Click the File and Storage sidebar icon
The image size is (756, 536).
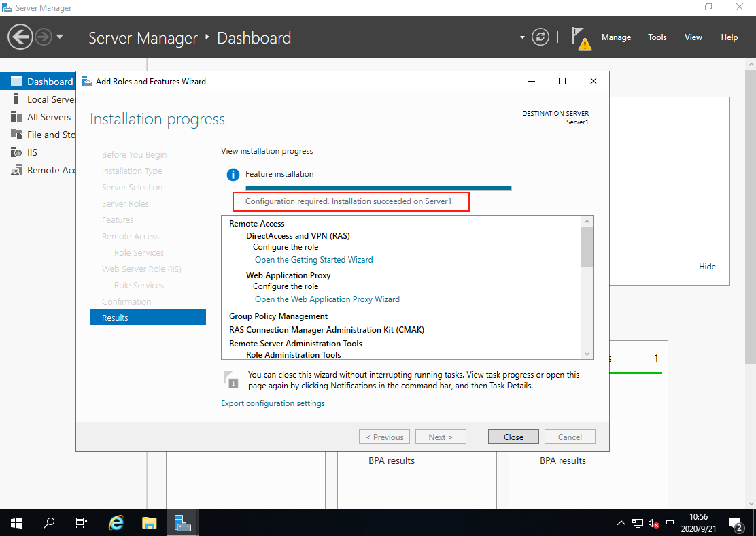(16, 135)
